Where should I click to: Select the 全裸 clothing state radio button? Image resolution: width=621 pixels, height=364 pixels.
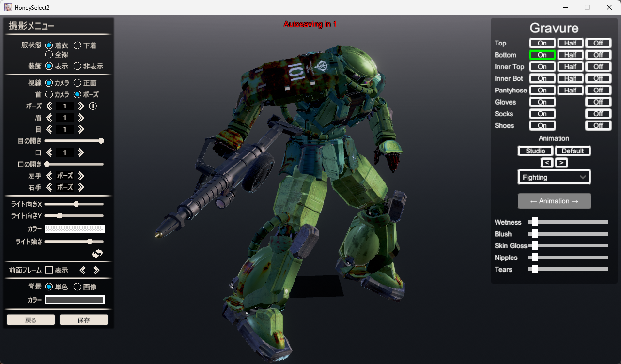pos(49,55)
